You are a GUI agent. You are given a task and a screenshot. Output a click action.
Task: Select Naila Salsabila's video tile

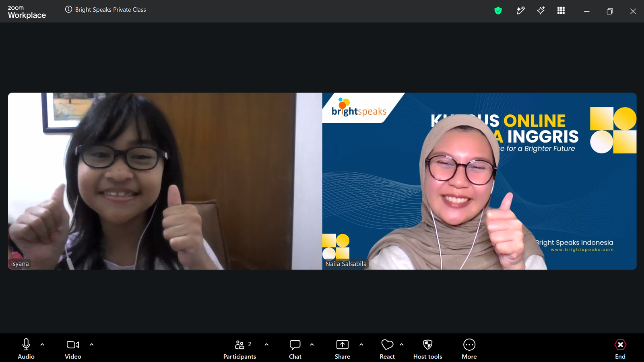pos(479,181)
